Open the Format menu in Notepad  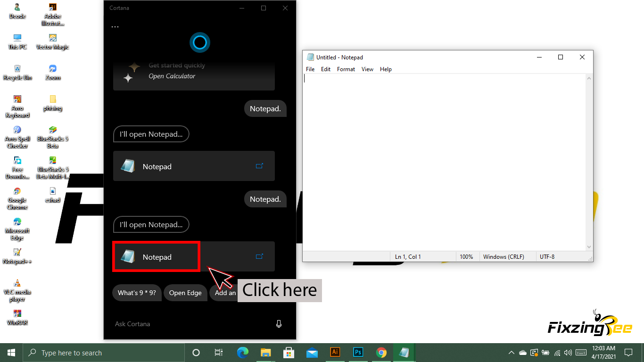coord(346,69)
